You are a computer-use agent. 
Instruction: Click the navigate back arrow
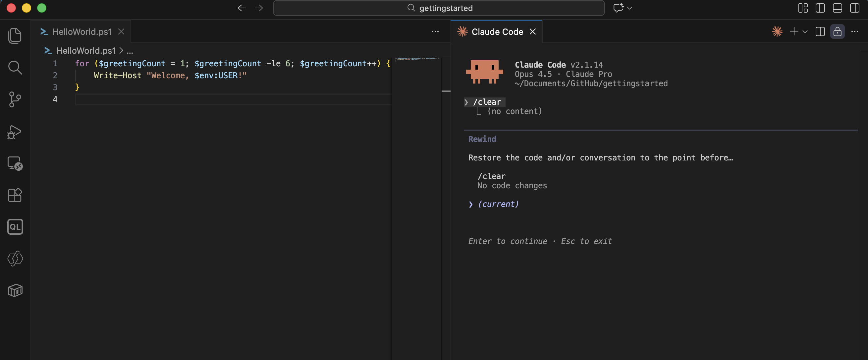[241, 8]
